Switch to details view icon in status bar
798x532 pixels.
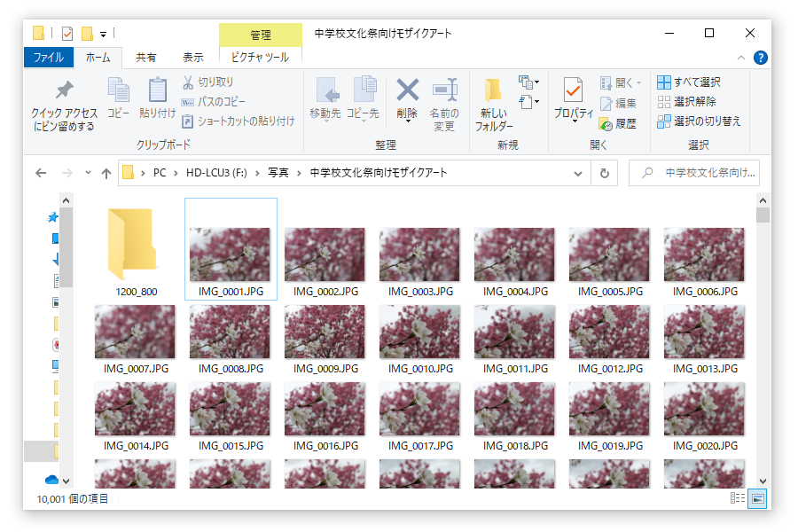point(738,498)
